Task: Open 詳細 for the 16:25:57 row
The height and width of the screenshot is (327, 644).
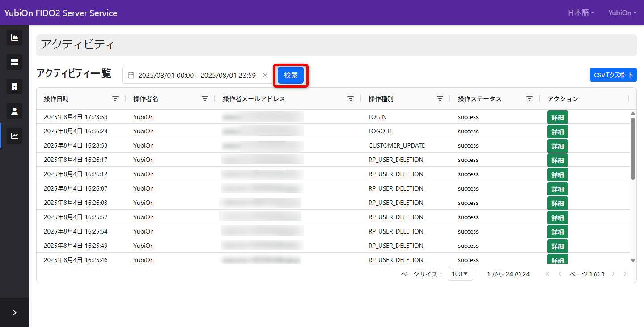Action: 558,218
